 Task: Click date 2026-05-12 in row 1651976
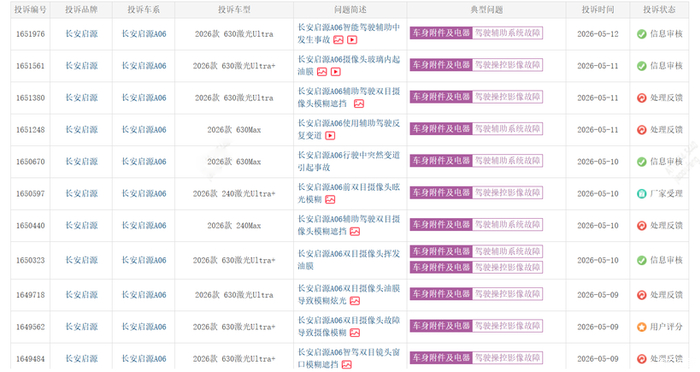point(598,34)
